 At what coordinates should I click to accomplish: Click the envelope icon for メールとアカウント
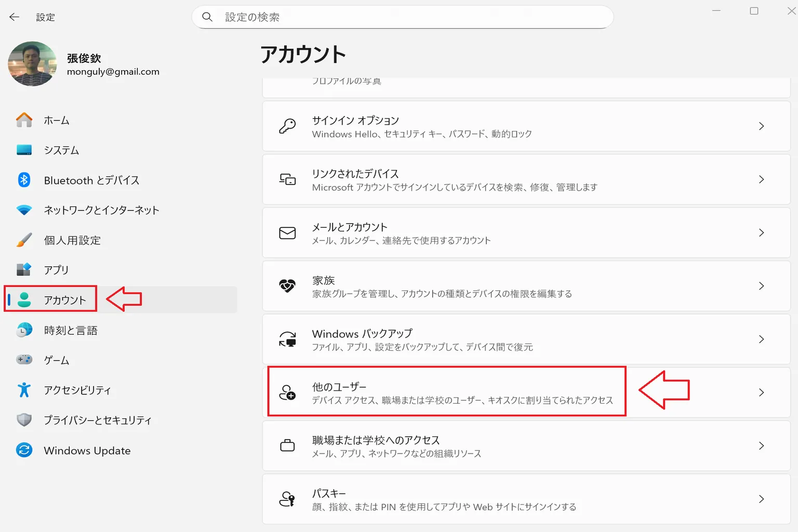pyautogui.click(x=287, y=233)
